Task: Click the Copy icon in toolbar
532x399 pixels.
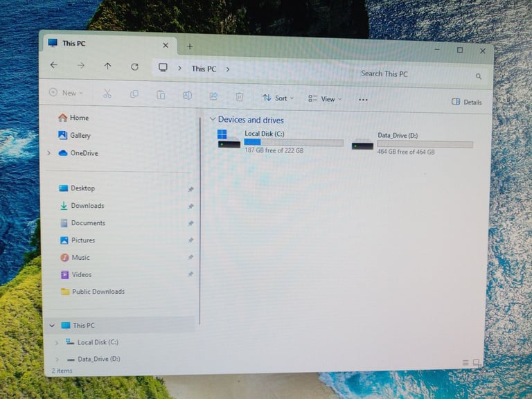Action: (x=134, y=94)
